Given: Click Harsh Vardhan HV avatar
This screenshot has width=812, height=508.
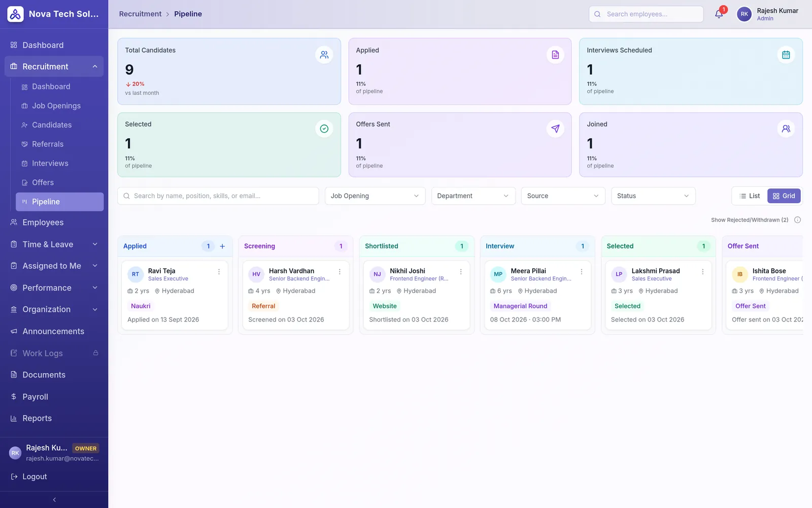Looking at the screenshot, I should (x=256, y=274).
